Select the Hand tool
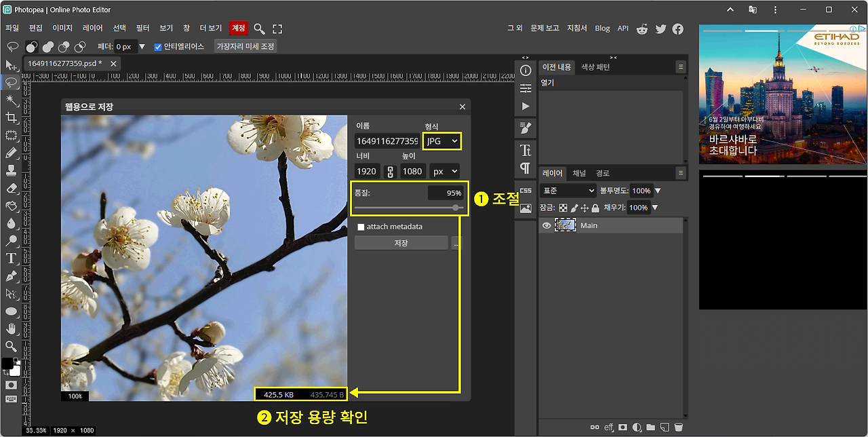Screen dimensions: 868x437 [11, 329]
